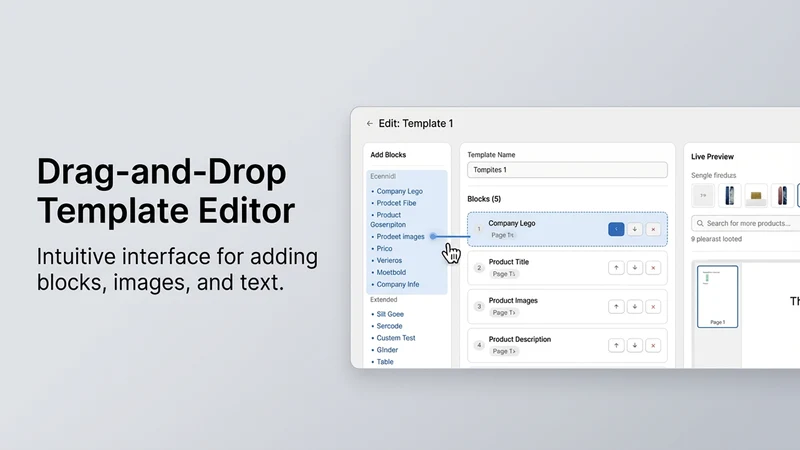Screen dimensions: 800x450
Task: Move Product Description block up
Action: click(x=616, y=345)
